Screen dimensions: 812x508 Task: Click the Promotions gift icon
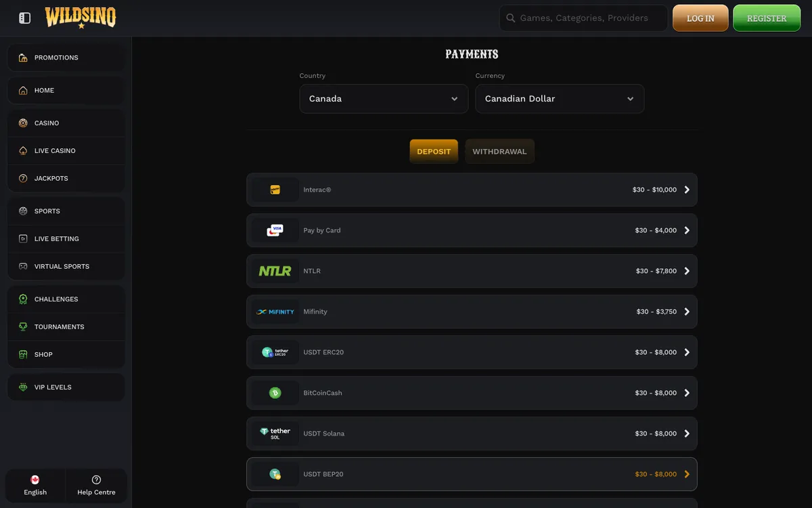[x=23, y=58]
